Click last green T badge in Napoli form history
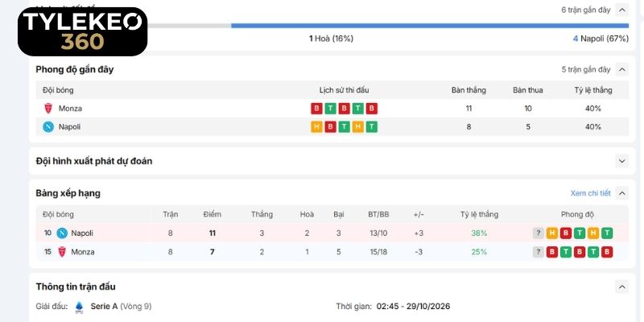This screenshot has height=322, width=644. pyautogui.click(x=372, y=127)
